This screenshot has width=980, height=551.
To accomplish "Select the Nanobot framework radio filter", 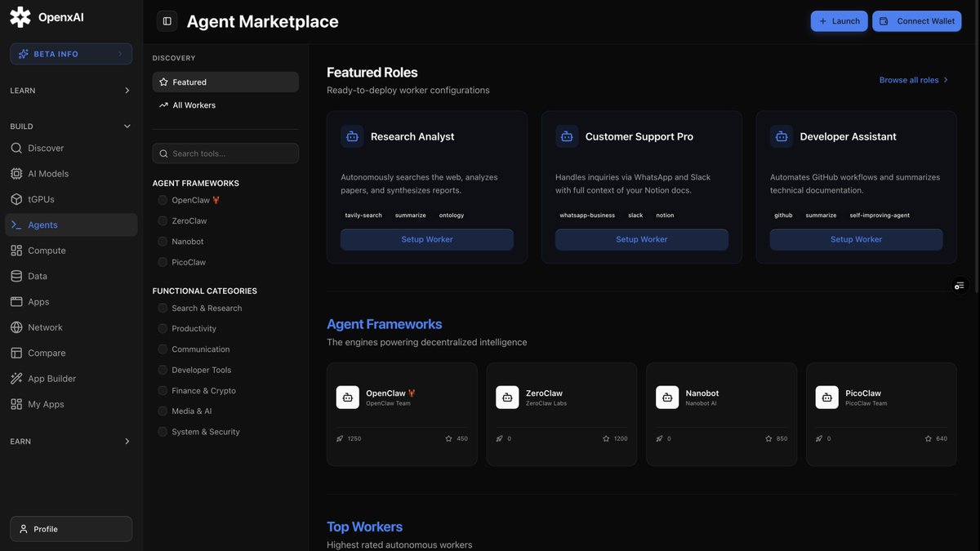I will [163, 242].
